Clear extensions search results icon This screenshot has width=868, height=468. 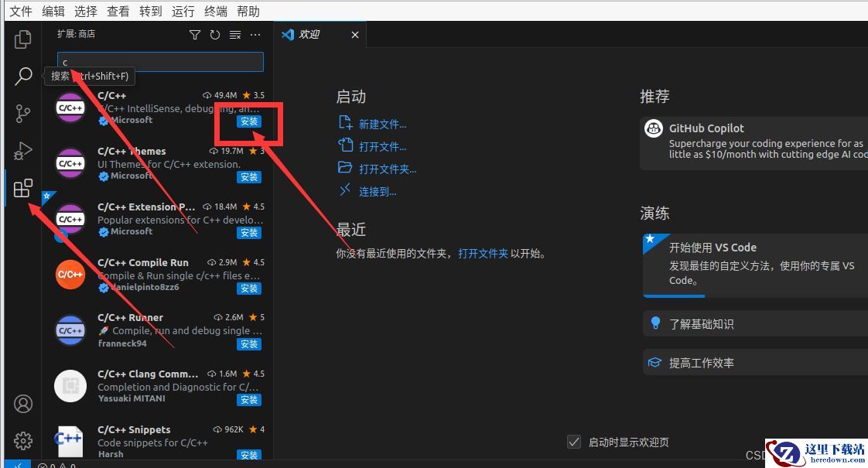[x=235, y=35]
